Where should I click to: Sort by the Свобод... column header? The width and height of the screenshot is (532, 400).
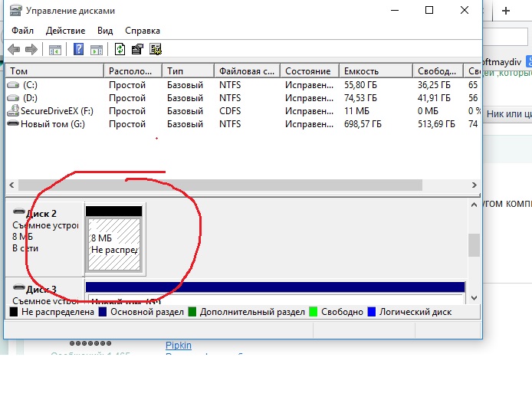pyautogui.click(x=438, y=71)
